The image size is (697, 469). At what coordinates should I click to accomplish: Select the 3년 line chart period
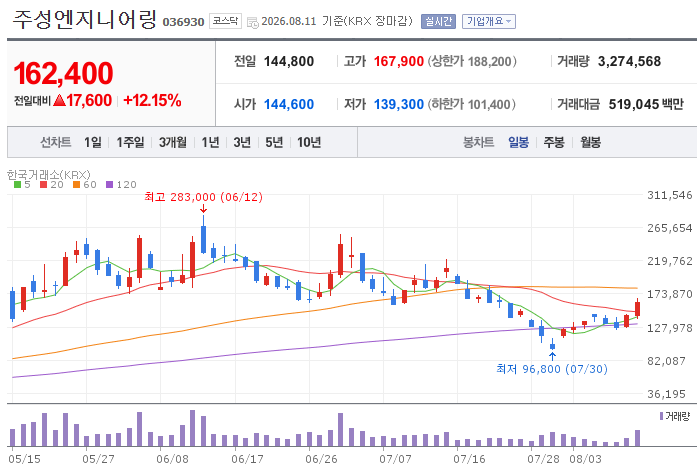coord(242,142)
